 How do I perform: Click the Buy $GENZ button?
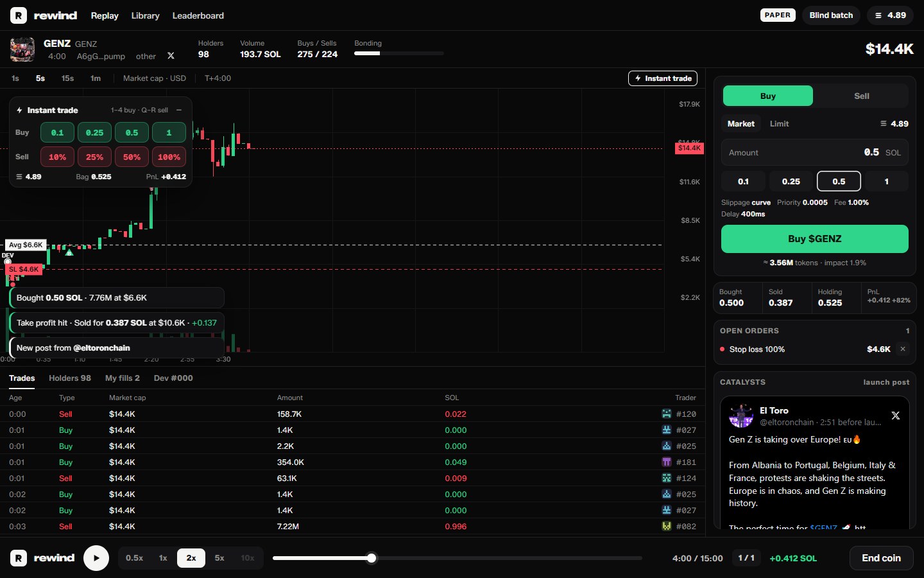(815, 239)
